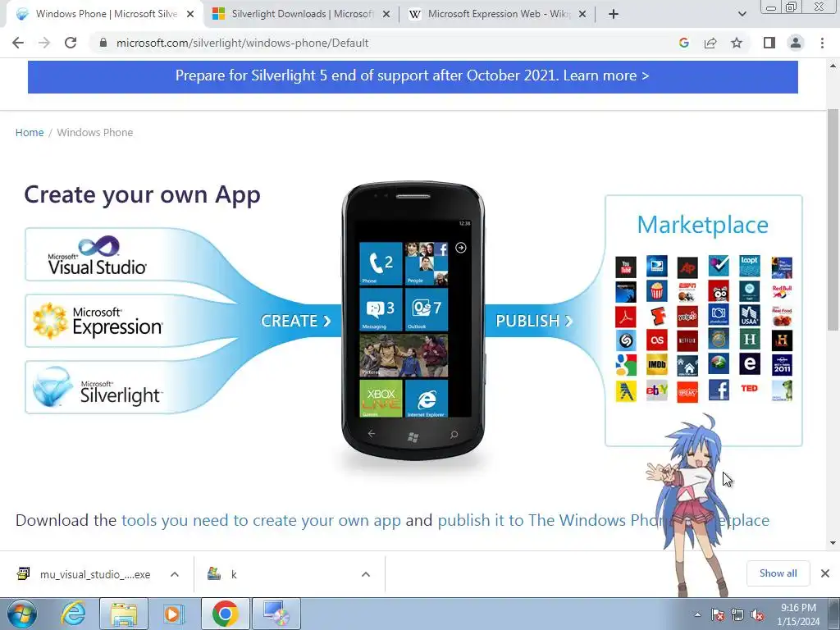Open the Chrome side panel
Image resolution: width=840 pixels, height=630 pixels.
769,43
